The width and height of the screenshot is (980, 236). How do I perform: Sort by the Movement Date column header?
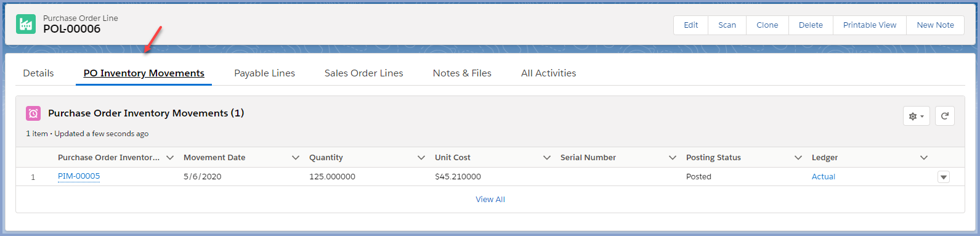[x=214, y=158]
